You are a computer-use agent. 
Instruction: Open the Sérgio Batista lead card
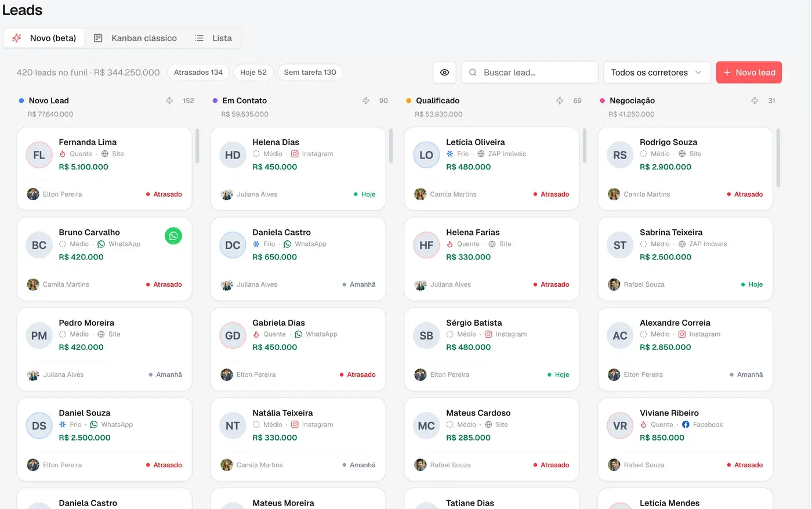coord(492,349)
